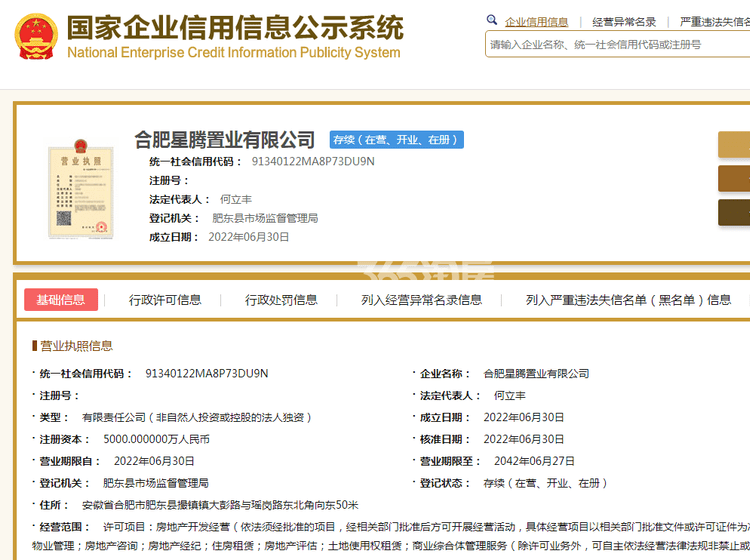The image size is (750, 560).
Task: Click the magnifier search icon
Action: tap(492, 20)
